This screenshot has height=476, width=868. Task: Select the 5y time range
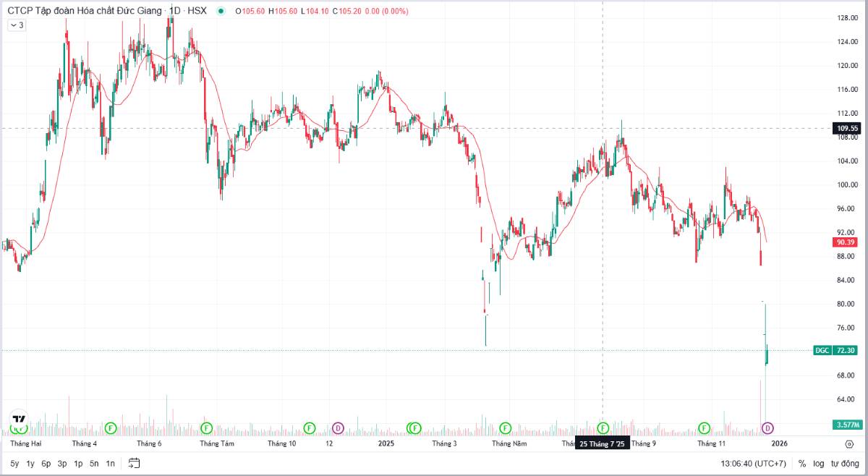15,463
